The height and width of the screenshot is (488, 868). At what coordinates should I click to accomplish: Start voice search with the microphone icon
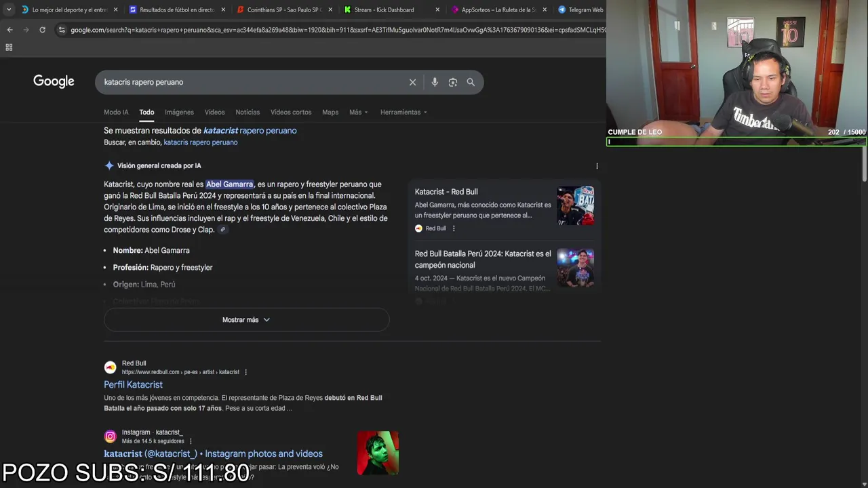435,82
